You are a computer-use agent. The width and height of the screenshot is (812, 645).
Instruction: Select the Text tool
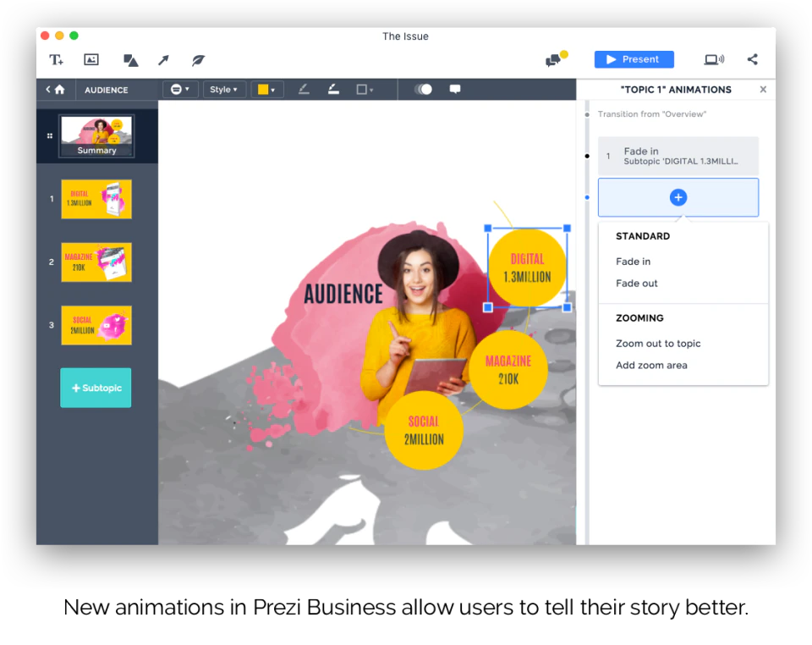[56, 60]
